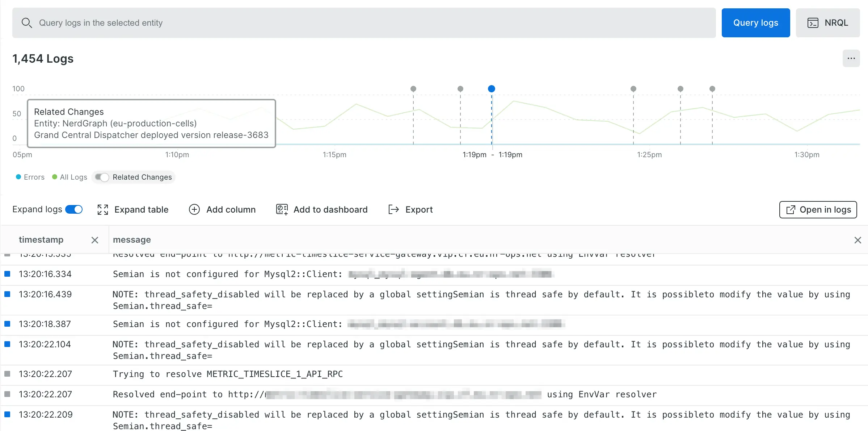868x431 pixels.
Task: Click the Open in logs button
Action: click(x=818, y=210)
